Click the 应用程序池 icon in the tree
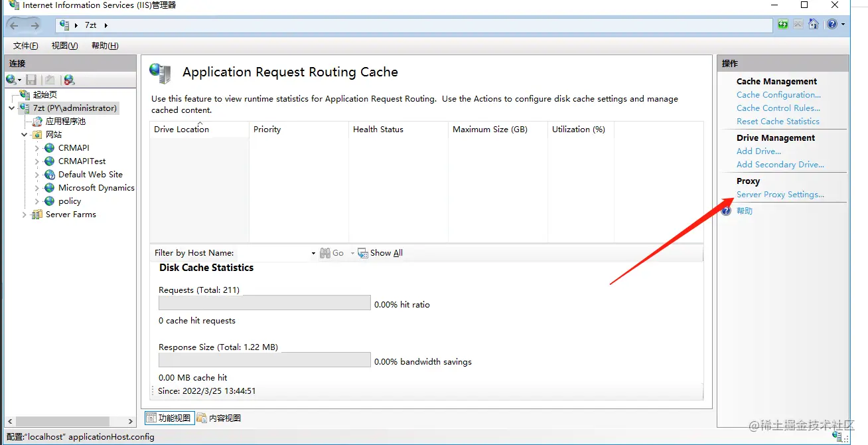Image resolution: width=868 pixels, height=445 pixels. click(38, 122)
